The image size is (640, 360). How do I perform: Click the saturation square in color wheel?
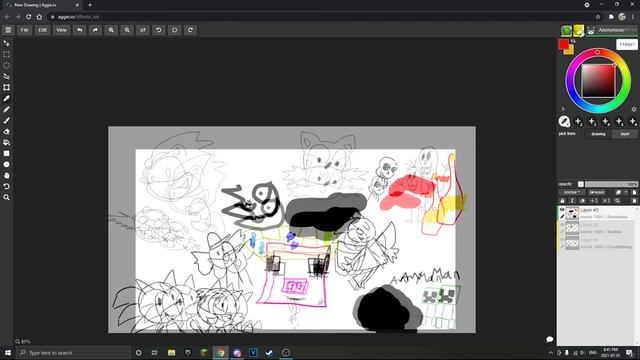point(598,81)
